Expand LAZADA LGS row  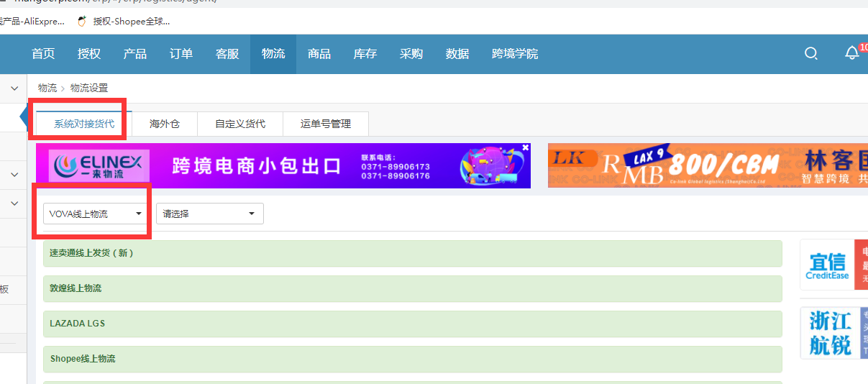(x=413, y=324)
